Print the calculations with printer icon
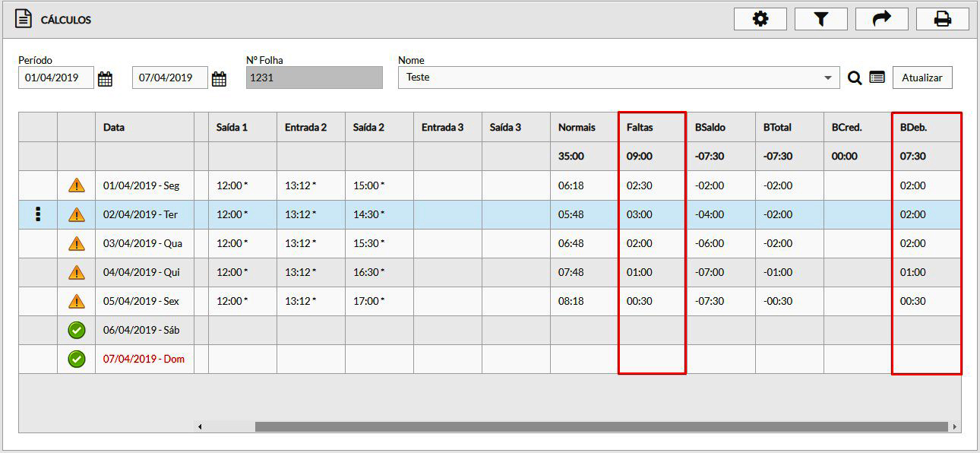Image resolution: width=980 pixels, height=453 pixels. tap(942, 20)
